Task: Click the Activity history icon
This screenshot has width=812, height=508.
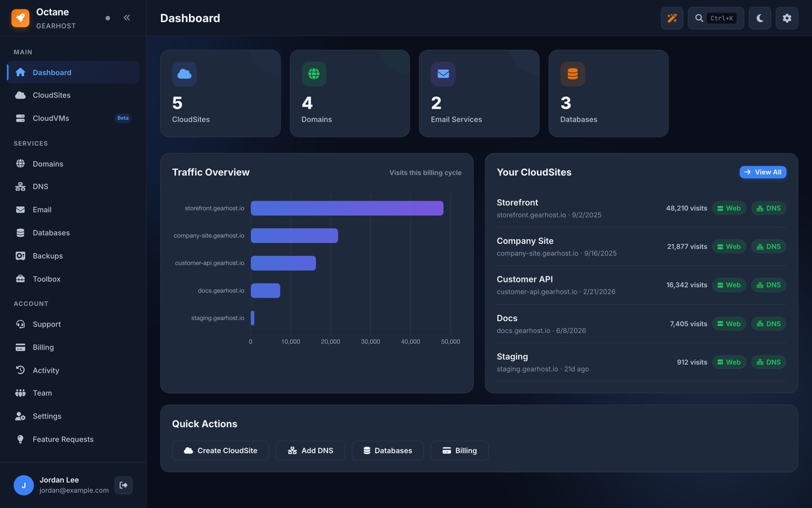Action: [x=20, y=370]
